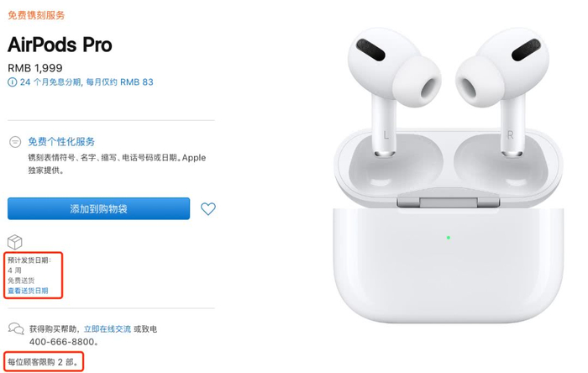Click the 免费镌刻服务 orange label
The height and width of the screenshot is (373, 588).
click(x=36, y=15)
